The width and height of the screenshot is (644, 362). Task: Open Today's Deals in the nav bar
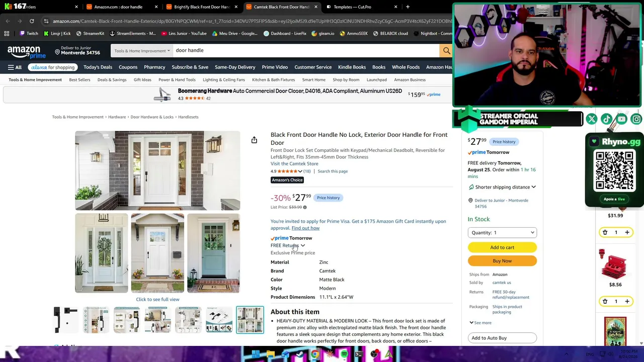pos(98,67)
